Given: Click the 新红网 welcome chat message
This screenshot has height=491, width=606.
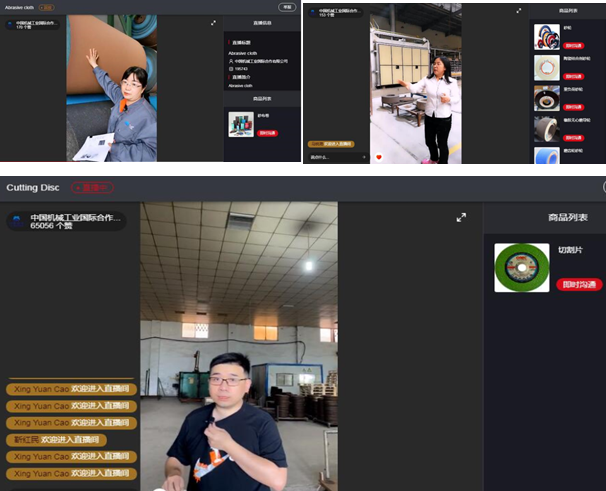Looking at the screenshot, I should [56, 440].
